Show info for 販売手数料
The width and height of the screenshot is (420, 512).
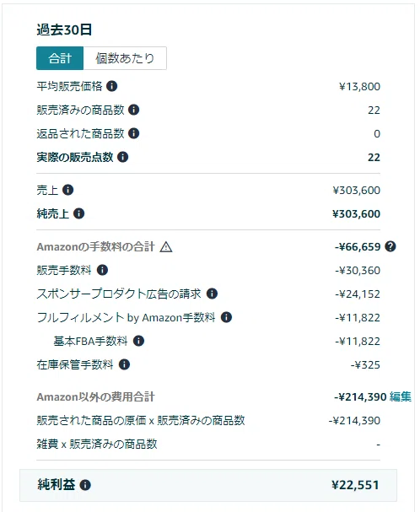(x=103, y=270)
